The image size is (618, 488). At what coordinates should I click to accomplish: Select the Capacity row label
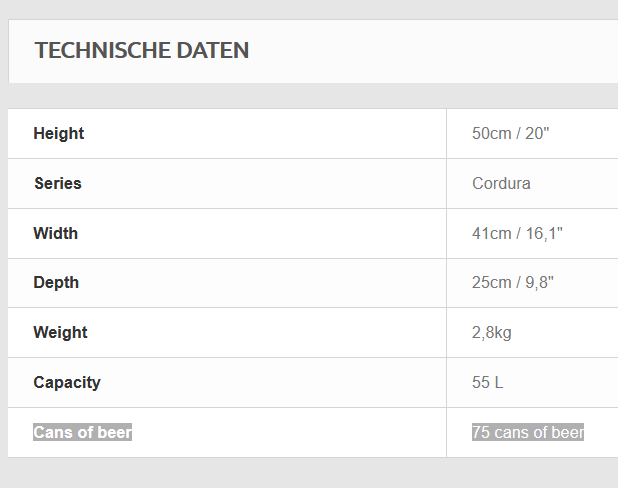(x=67, y=383)
